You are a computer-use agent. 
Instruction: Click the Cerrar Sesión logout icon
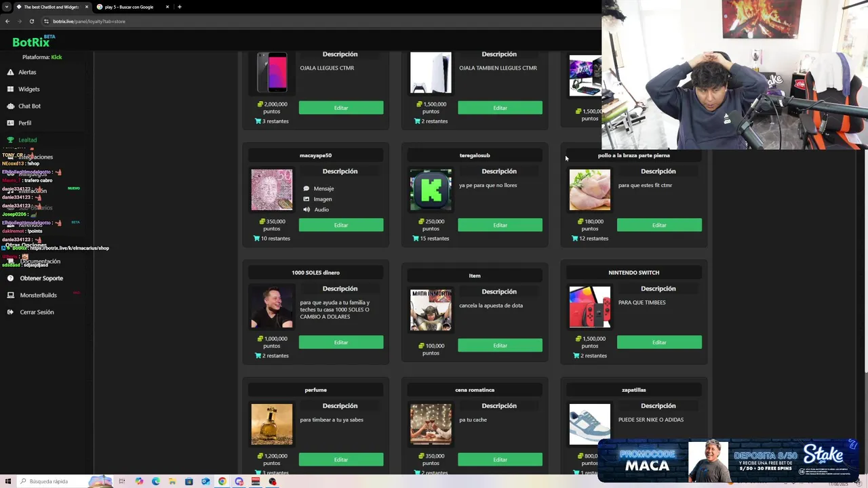[x=10, y=312]
